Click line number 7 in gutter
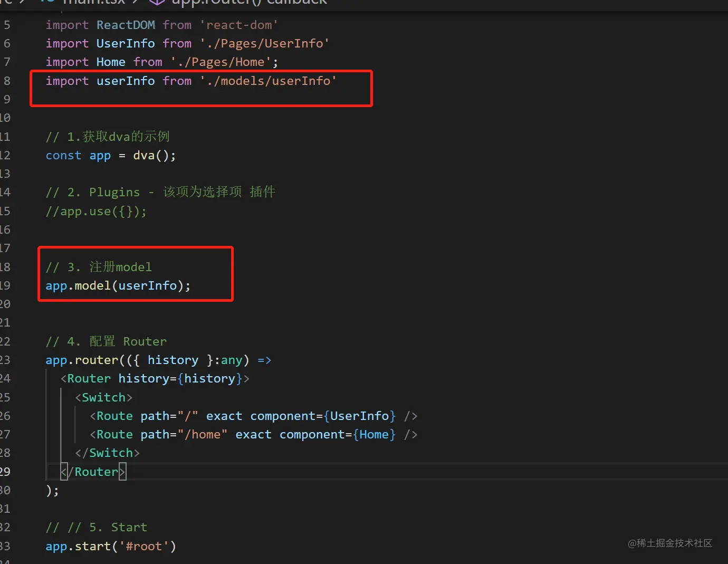Screen dimensions: 728x564 click(7, 62)
